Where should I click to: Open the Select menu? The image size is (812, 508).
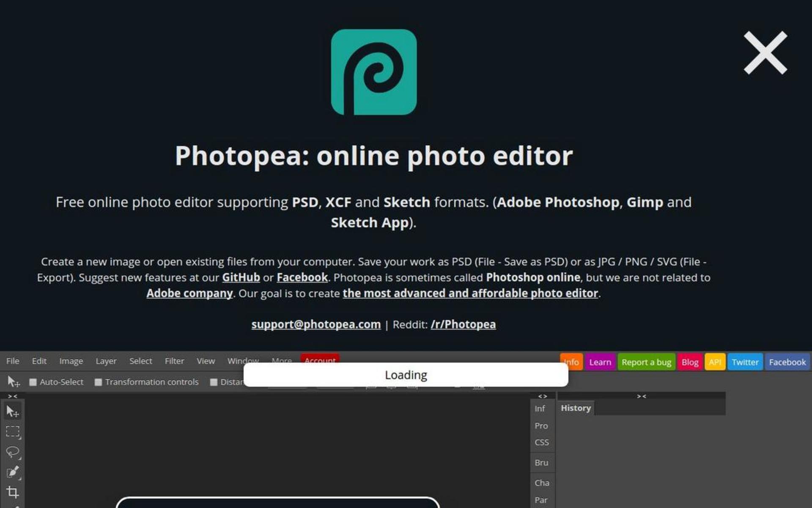140,361
